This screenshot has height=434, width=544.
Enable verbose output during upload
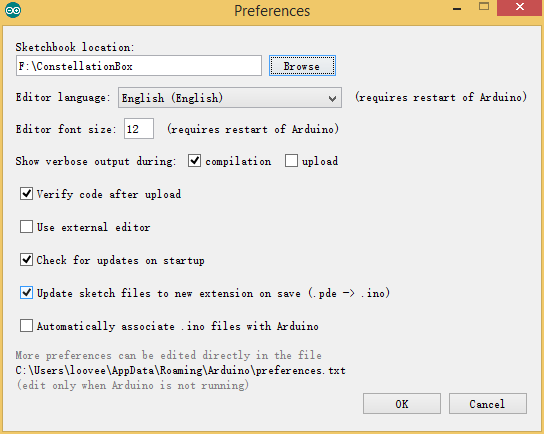click(x=291, y=161)
